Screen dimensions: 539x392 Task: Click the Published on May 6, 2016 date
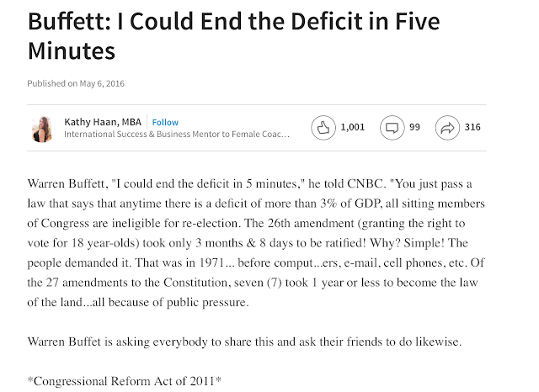pyautogui.click(x=76, y=83)
